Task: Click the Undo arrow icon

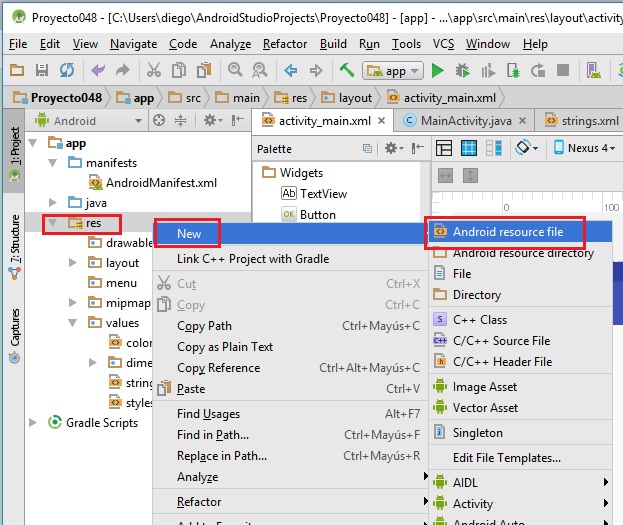Action: pos(98,70)
